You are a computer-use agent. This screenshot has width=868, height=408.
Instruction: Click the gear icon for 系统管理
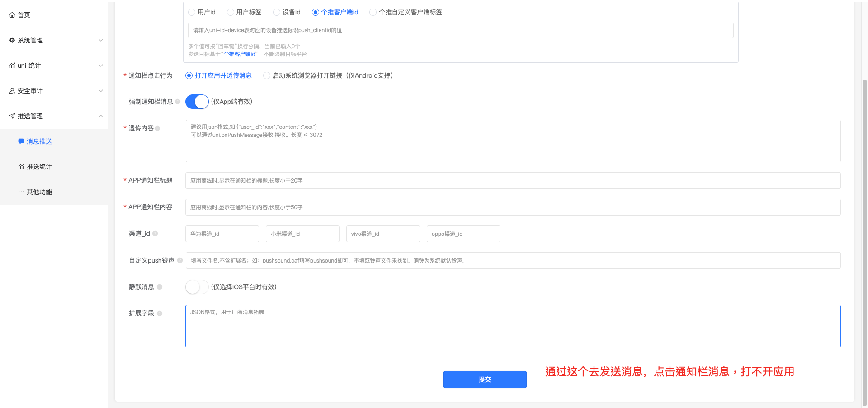12,40
